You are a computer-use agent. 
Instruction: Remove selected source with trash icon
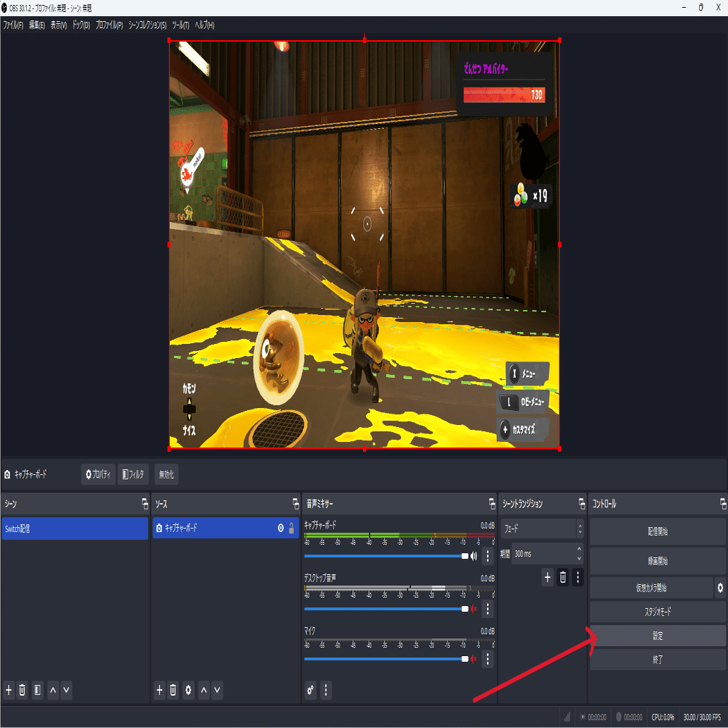[173, 690]
